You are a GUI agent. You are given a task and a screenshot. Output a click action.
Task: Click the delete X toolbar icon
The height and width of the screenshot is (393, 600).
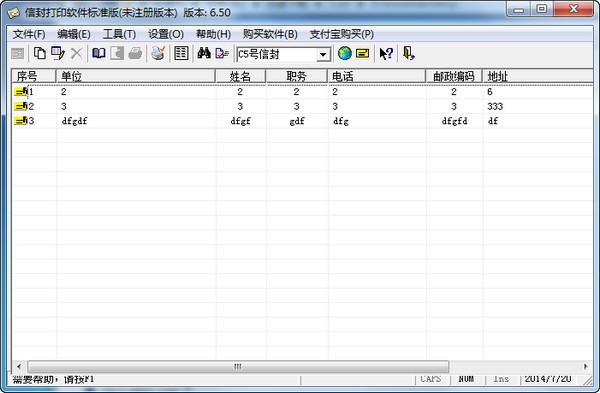coord(77,54)
